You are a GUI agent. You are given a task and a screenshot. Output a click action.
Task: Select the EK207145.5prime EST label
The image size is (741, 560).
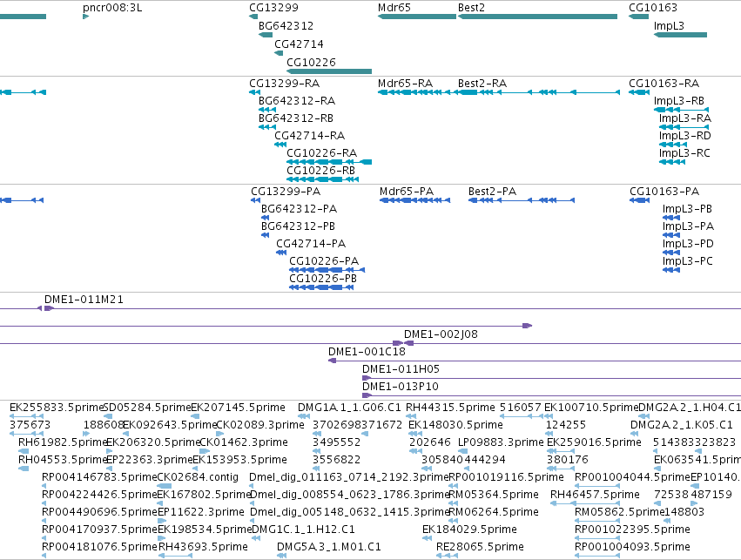239,408
